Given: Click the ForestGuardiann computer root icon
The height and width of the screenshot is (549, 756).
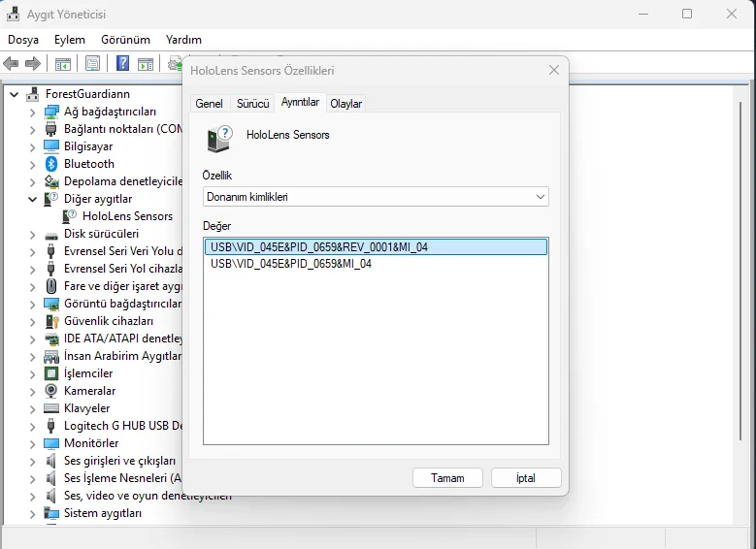Looking at the screenshot, I should pyautogui.click(x=32, y=93).
